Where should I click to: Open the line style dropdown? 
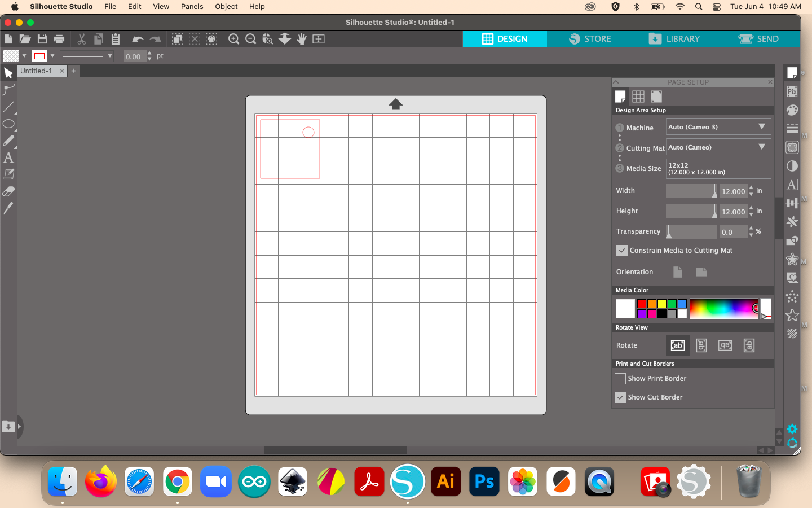point(87,56)
